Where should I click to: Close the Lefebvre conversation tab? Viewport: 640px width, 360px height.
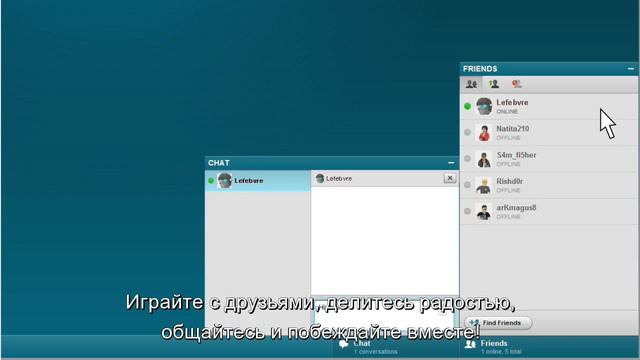(450, 178)
